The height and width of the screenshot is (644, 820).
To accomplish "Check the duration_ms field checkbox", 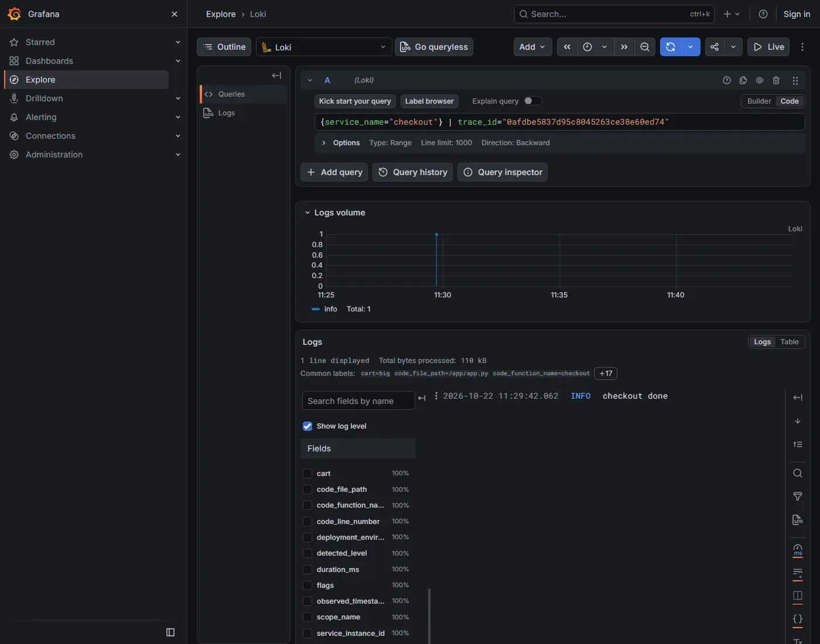I will [x=307, y=570].
